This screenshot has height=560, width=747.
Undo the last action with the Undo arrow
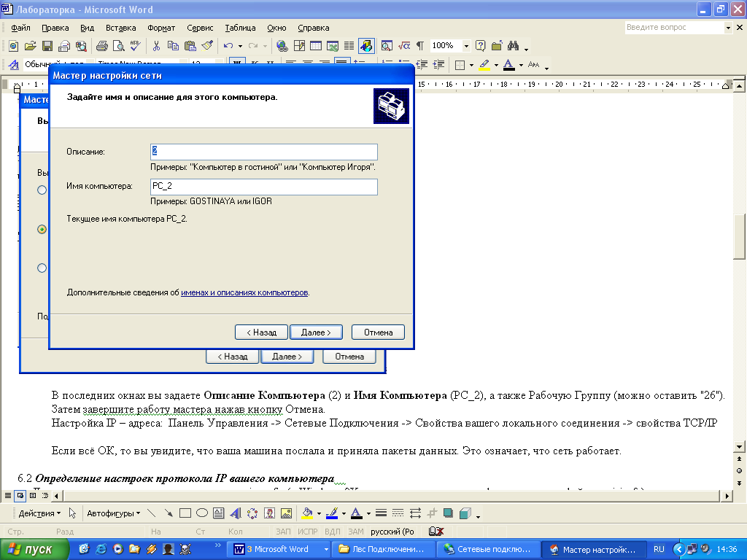(x=228, y=46)
